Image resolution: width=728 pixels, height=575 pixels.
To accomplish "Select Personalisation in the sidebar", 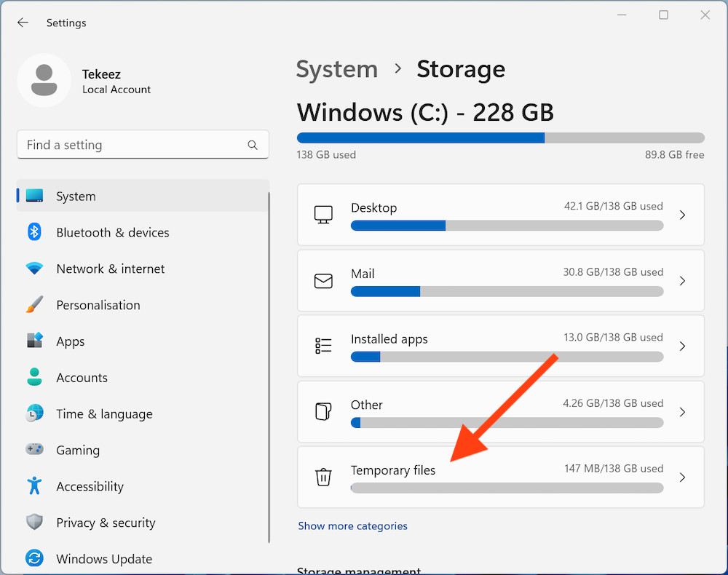I will [x=143, y=304].
